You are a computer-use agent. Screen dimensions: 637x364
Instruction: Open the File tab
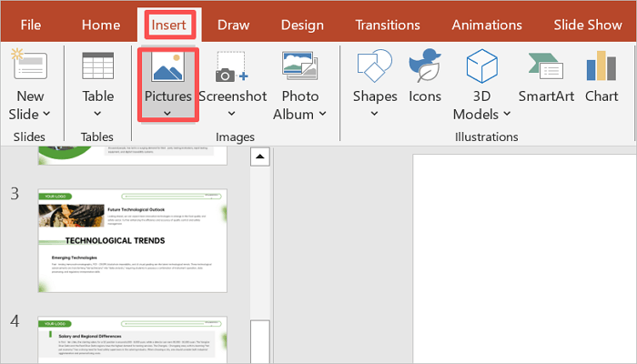click(30, 25)
